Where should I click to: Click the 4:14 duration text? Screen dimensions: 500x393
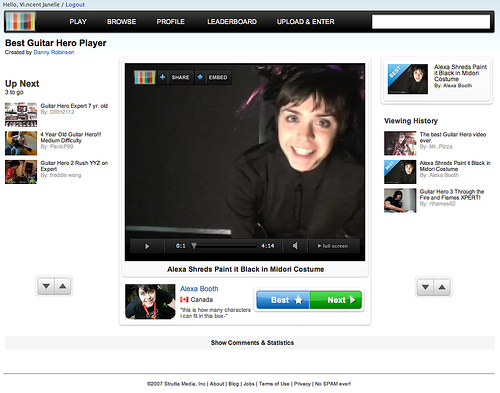(268, 246)
